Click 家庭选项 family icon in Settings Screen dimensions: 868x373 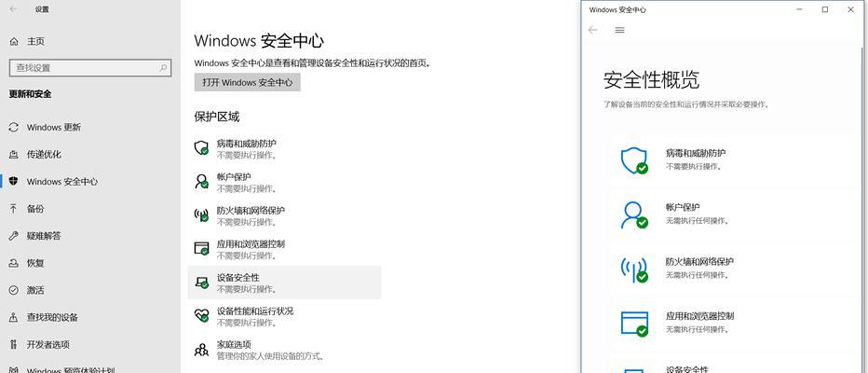point(201,350)
